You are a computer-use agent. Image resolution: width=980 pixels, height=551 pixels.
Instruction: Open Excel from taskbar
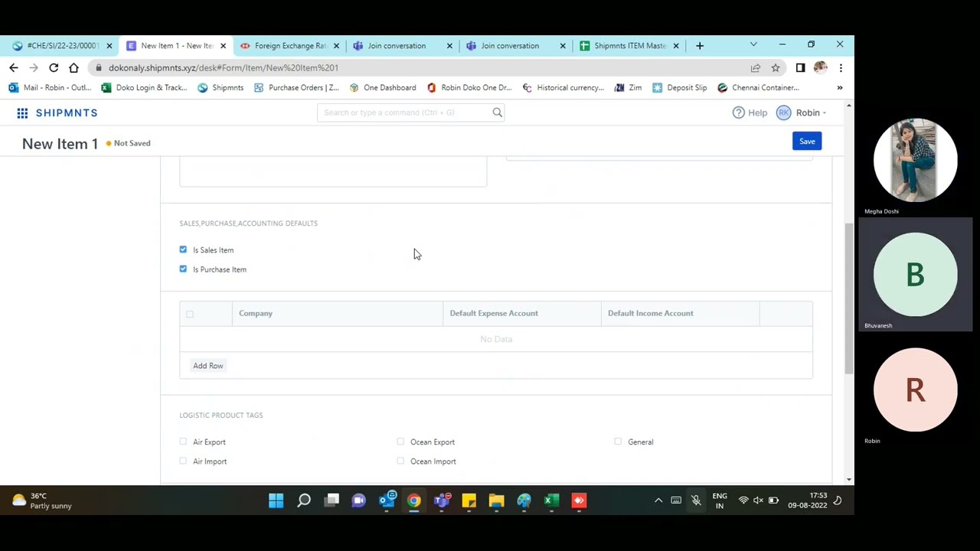[x=551, y=500]
